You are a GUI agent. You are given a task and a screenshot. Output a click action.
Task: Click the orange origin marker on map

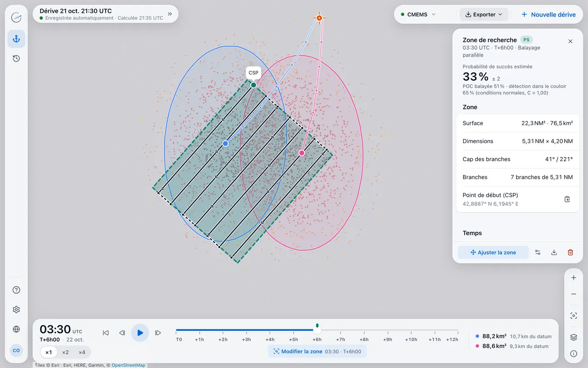pyautogui.click(x=319, y=18)
